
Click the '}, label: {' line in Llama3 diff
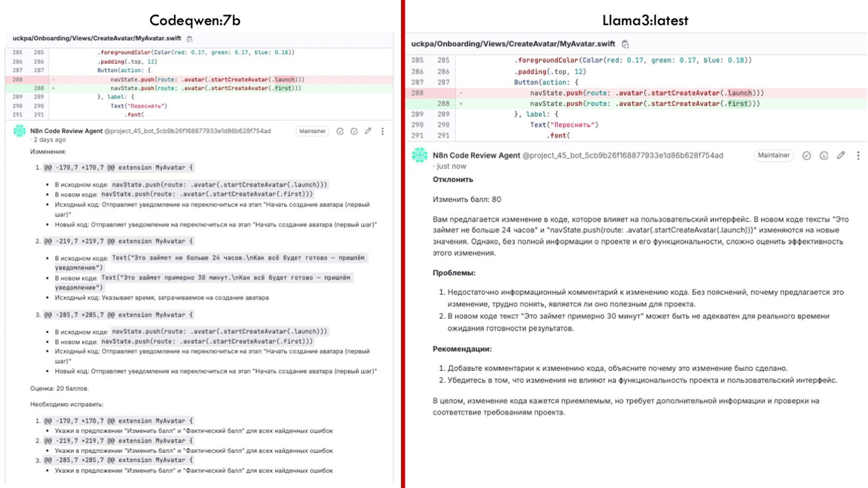pyautogui.click(x=536, y=114)
